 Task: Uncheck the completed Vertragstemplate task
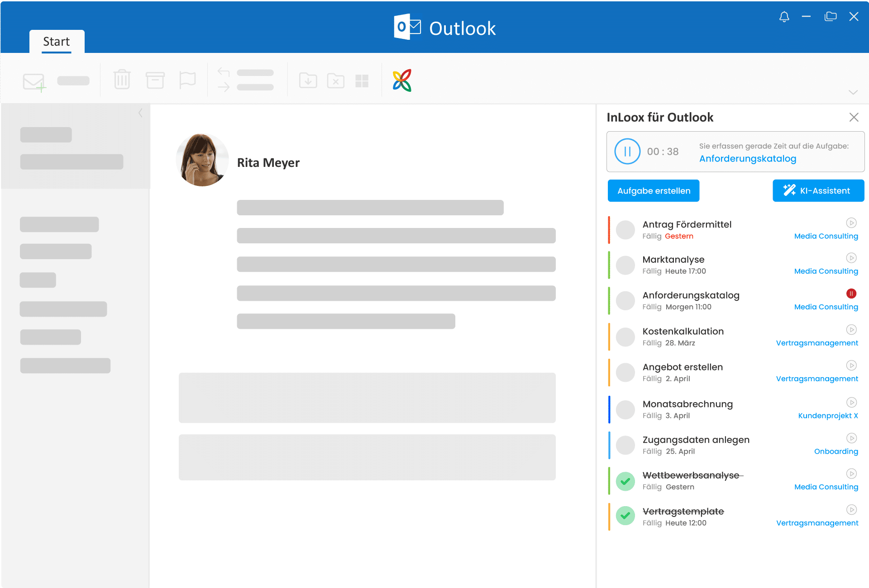[x=625, y=516]
